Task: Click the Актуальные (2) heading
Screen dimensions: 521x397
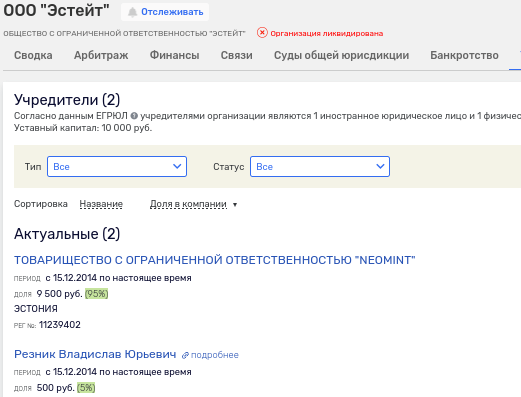Action: click(x=67, y=234)
